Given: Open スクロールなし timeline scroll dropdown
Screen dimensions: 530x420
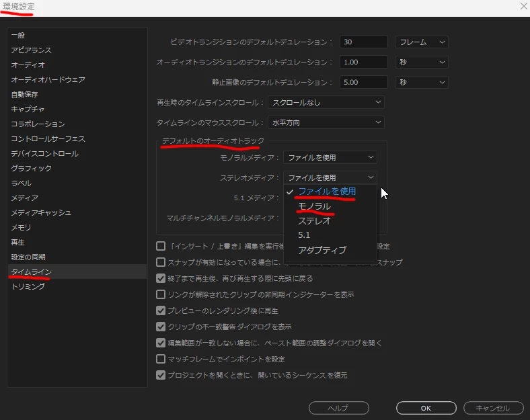Looking at the screenshot, I should coord(326,102).
